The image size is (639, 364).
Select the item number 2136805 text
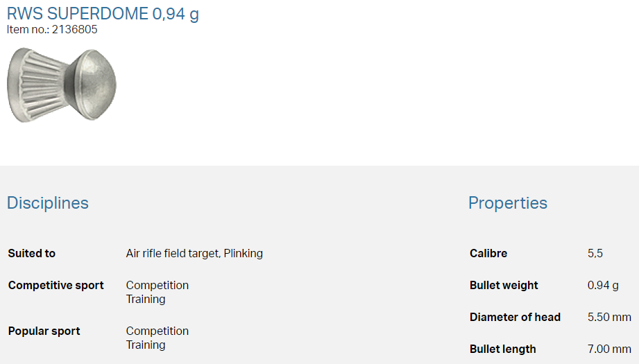coord(74,30)
